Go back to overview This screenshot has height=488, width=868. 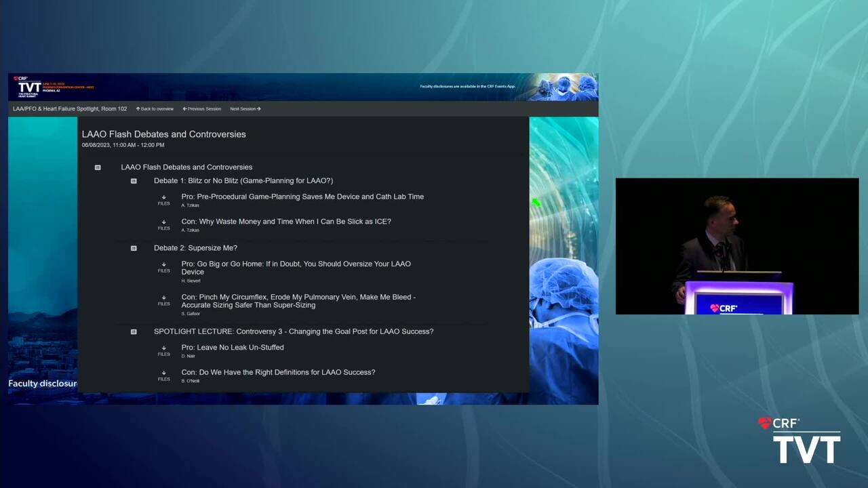pyautogui.click(x=155, y=108)
